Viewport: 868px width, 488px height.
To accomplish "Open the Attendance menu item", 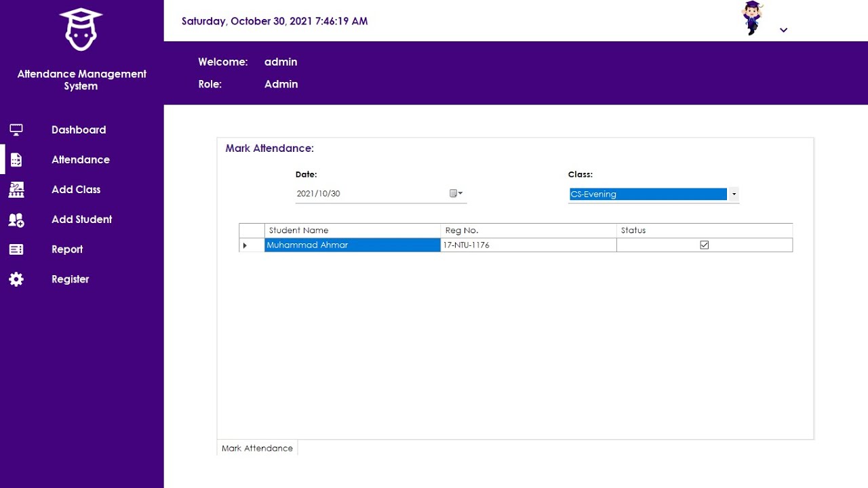I will click(81, 160).
